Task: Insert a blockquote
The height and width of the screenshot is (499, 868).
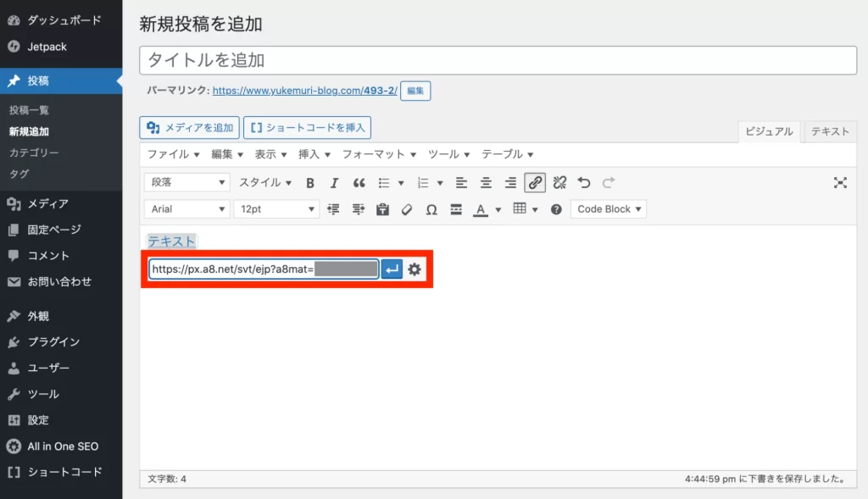Action: coord(359,182)
